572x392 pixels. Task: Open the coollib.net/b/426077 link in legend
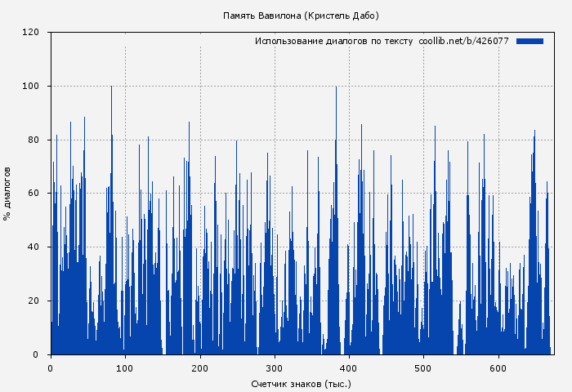[x=463, y=41]
